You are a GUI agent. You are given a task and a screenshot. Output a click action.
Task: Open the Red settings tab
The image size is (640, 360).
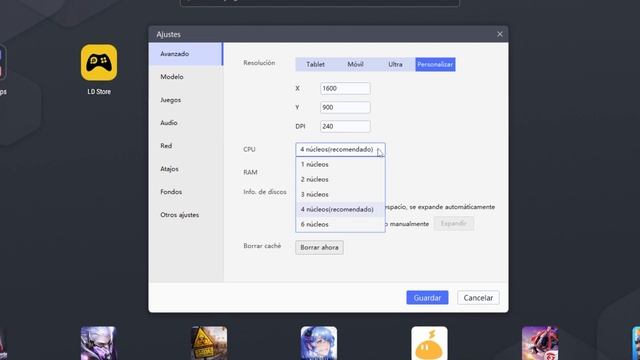click(186, 146)
